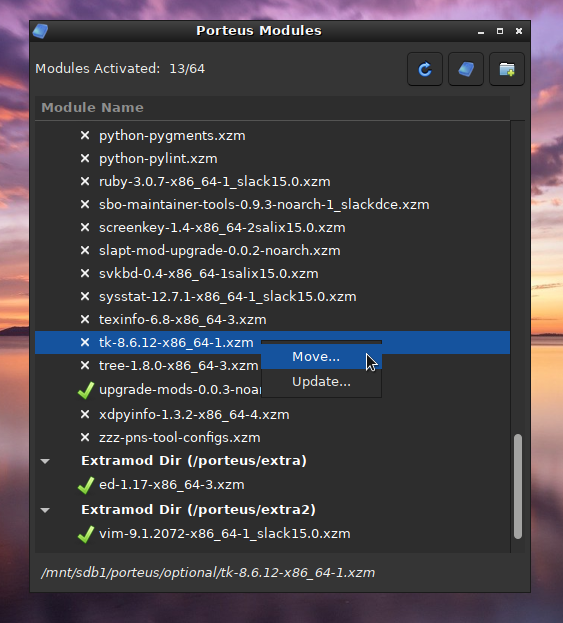Screen dimensions: 563x623
Task: Click the green checkmark beside ed-1.17-x86_64-3.xzm
Action: (x=85, y=485)
